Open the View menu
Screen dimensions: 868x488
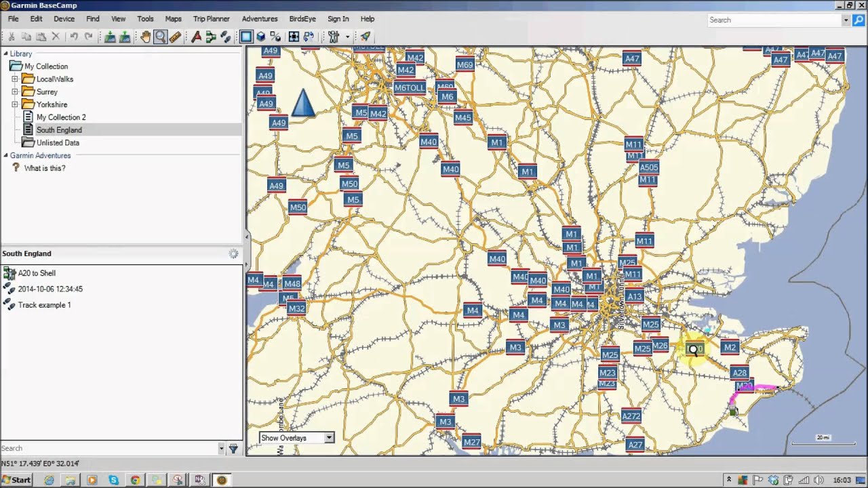point(118,19)
